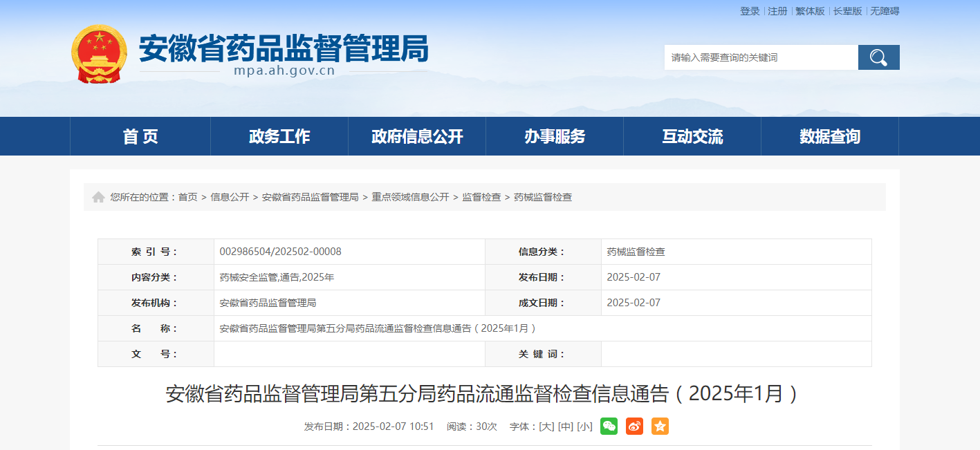Open 政府信息公开 navigation menu
980x450 pixels.
(417, 136)
